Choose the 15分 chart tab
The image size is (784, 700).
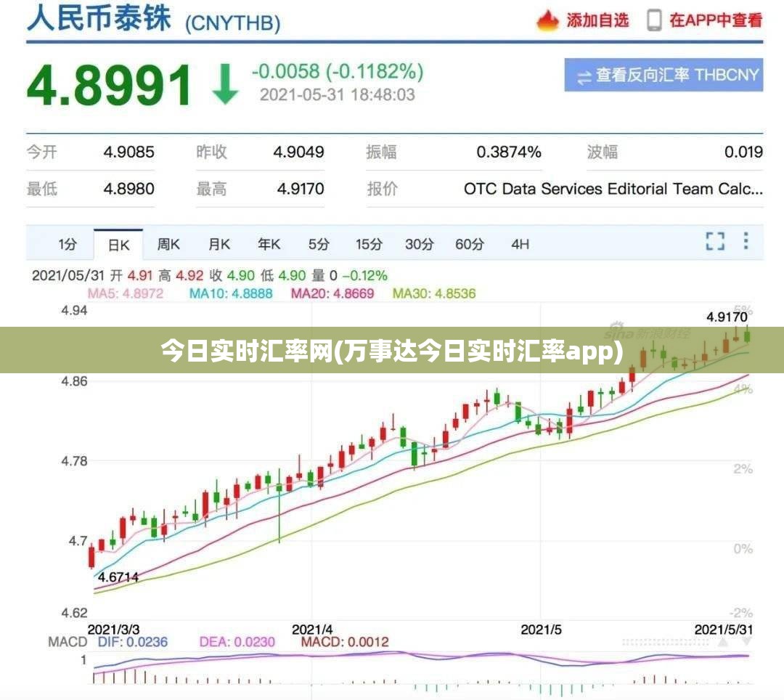369,245
